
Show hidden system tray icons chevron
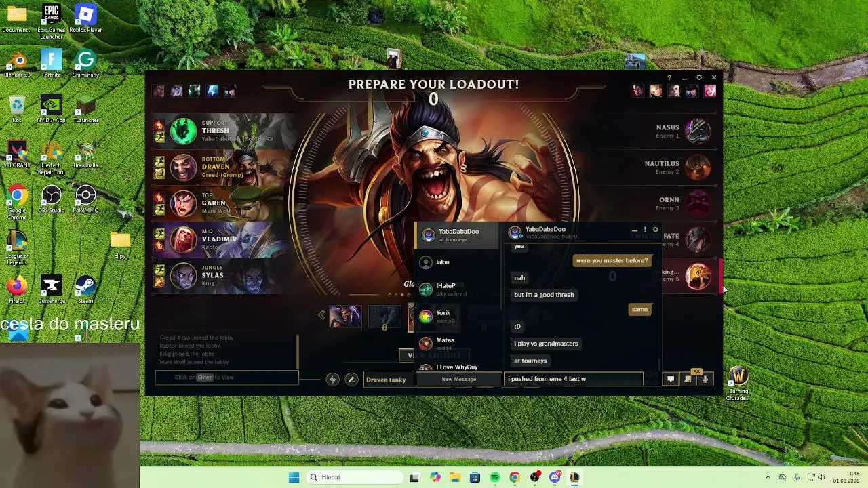click(768, 477)
